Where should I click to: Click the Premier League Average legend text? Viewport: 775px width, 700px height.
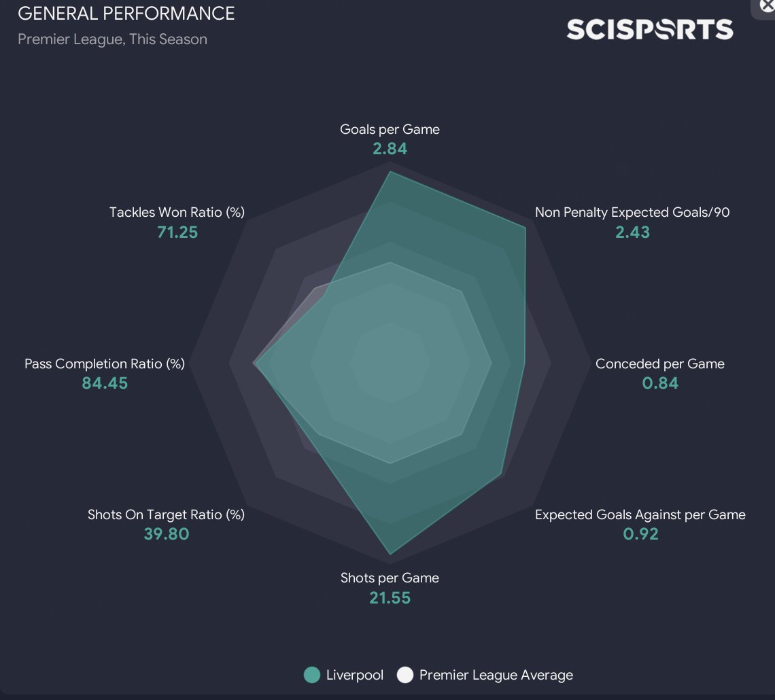(496, 675)
